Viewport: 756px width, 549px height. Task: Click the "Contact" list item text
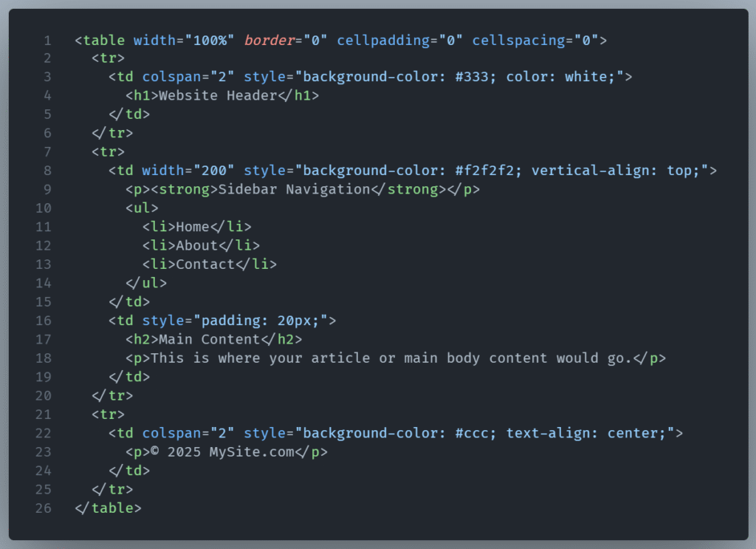[x=205, y=264]
